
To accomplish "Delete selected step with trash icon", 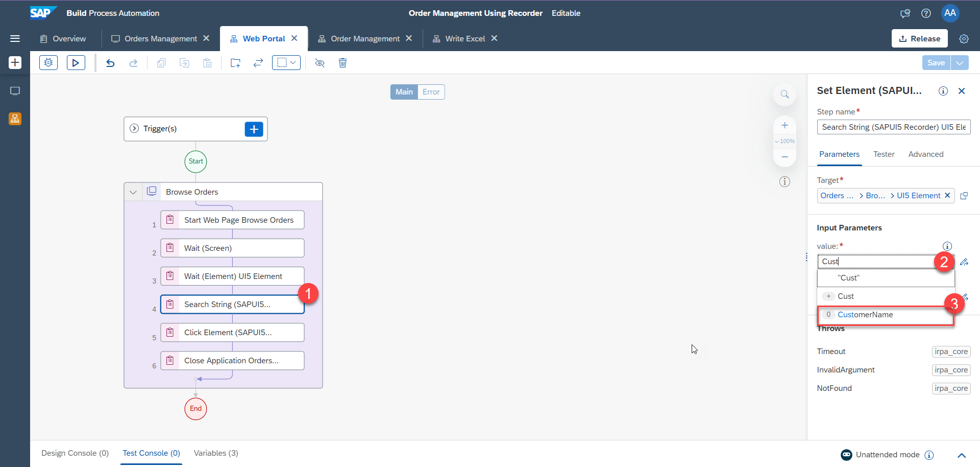I will (343, 63).
